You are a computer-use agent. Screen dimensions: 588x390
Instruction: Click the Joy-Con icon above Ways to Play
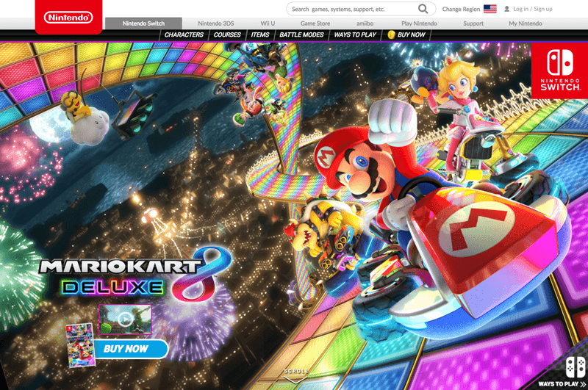[576, 366]
